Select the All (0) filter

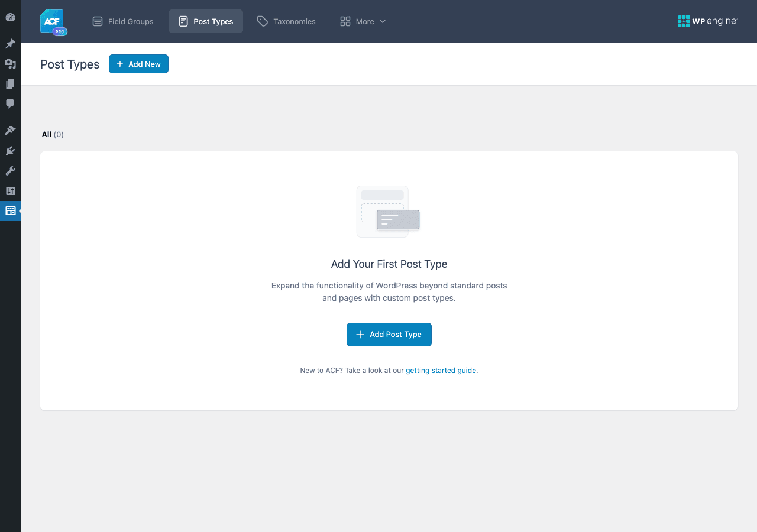(x=53, y=135)
